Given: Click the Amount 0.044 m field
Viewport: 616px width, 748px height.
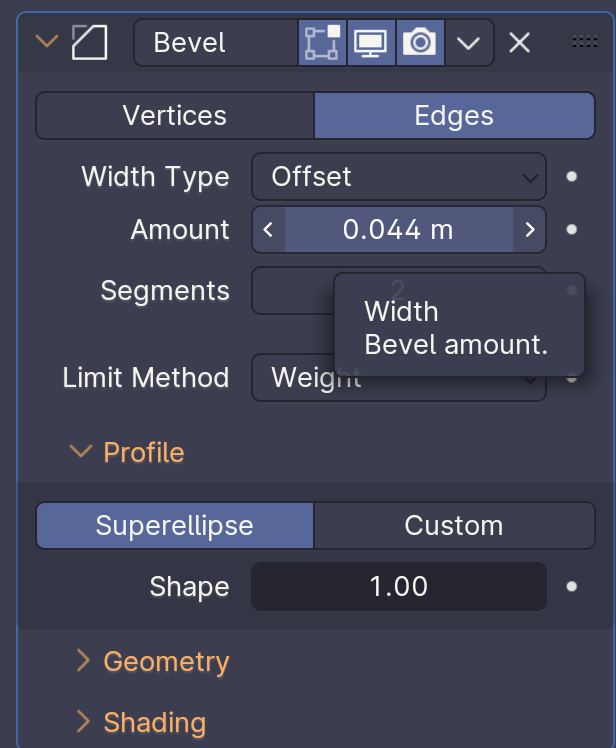Looking at the screenshot, I should 398,230.
